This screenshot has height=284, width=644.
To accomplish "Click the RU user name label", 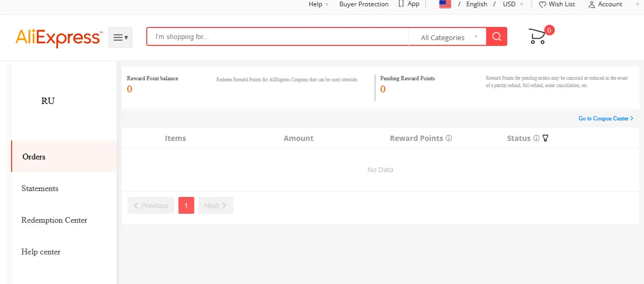I will pyautogui.click(x=48, y=101).
